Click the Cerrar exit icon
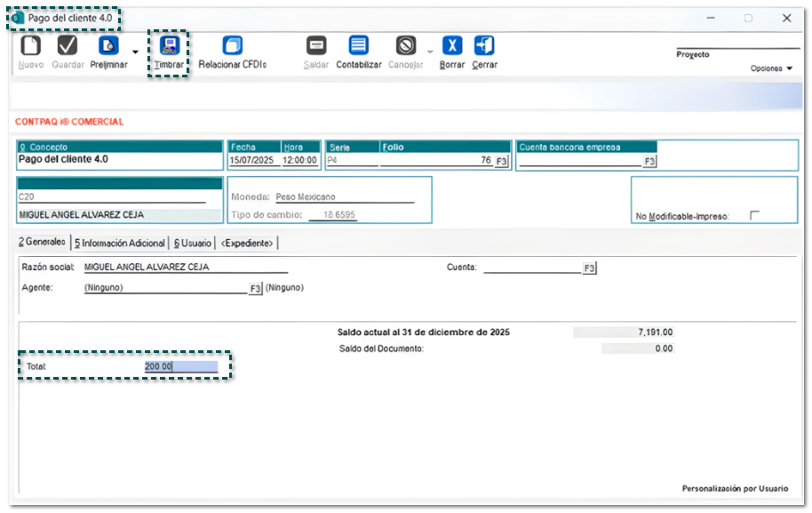Screen dimensions: 812x513 (484, 46)
